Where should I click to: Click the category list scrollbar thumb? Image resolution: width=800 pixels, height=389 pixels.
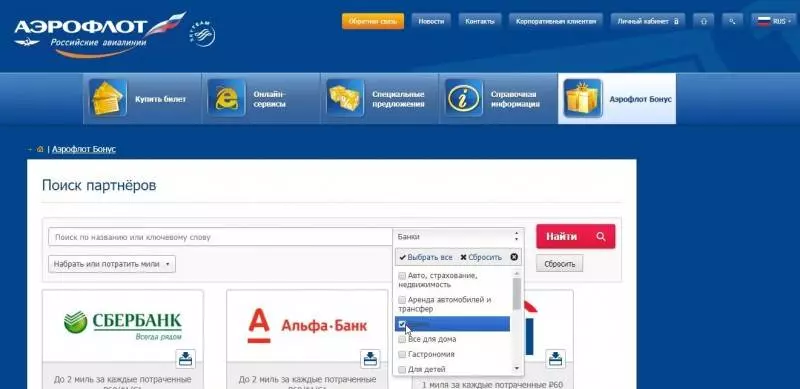tap(516, 294)
